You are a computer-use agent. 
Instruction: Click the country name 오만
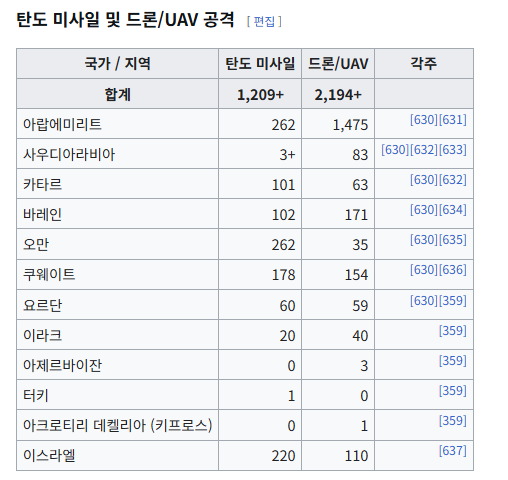(36, 244)
